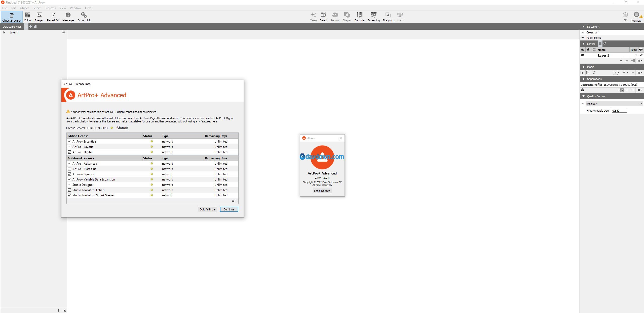Open the Window menu
This screenshot has width=644, height=313.
coord(75,8)
